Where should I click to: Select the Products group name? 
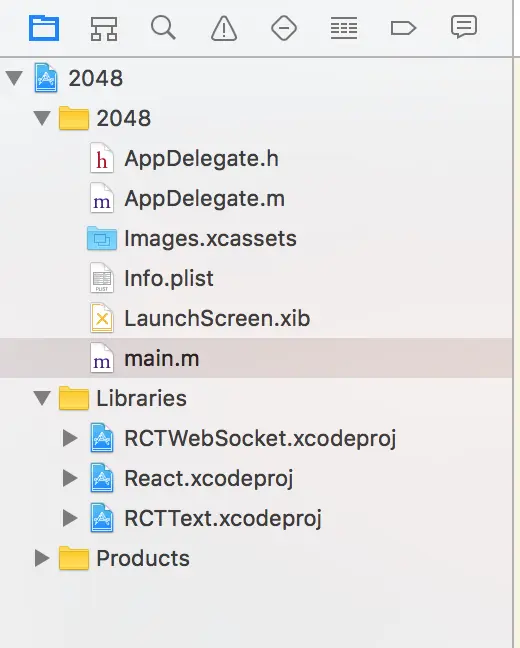(143, 558)
